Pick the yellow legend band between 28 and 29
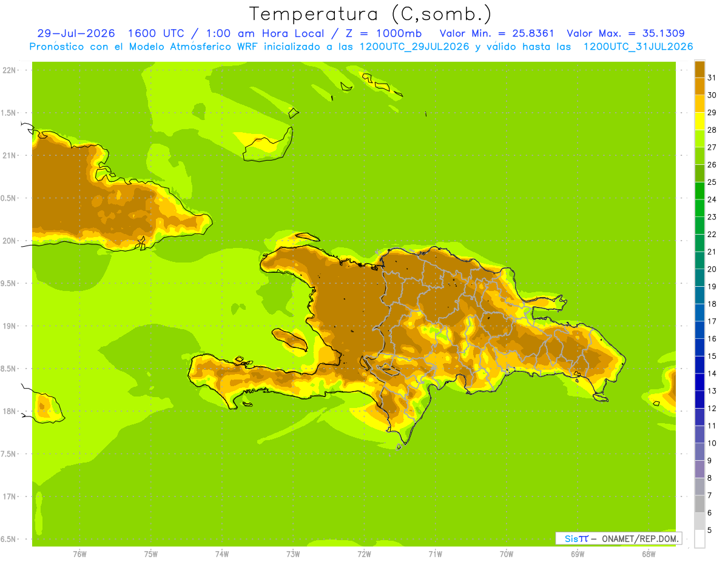This screenshot has height=562, width=728. pos(699,121)
